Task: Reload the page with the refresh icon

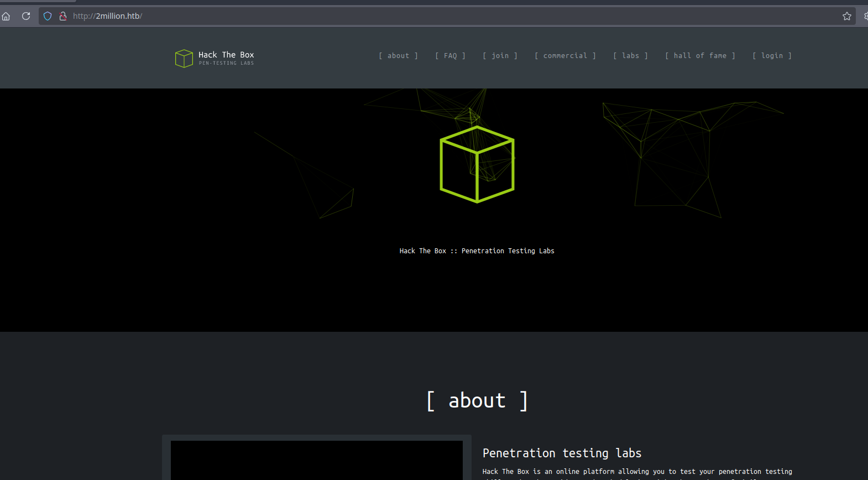Action: click(x=26, y=16)
